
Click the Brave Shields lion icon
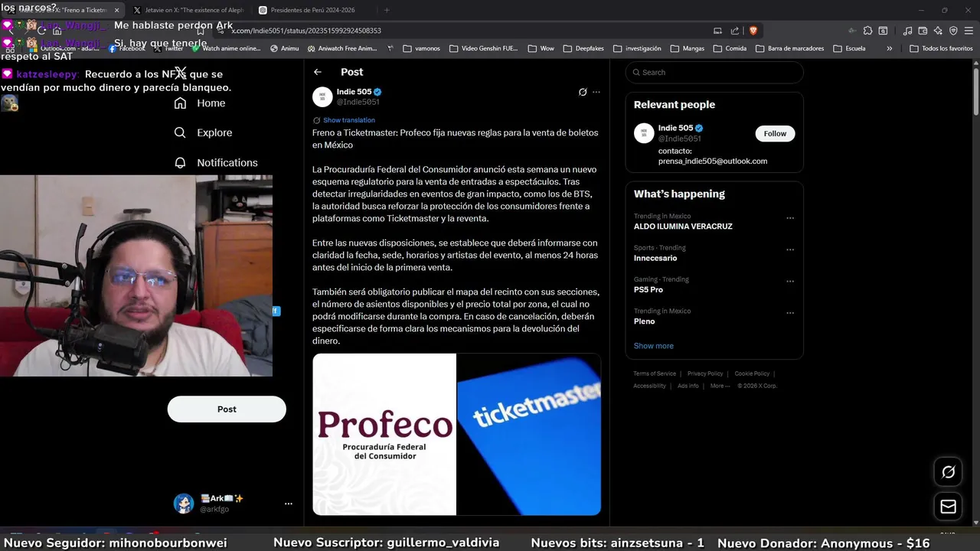click(753, 31)
